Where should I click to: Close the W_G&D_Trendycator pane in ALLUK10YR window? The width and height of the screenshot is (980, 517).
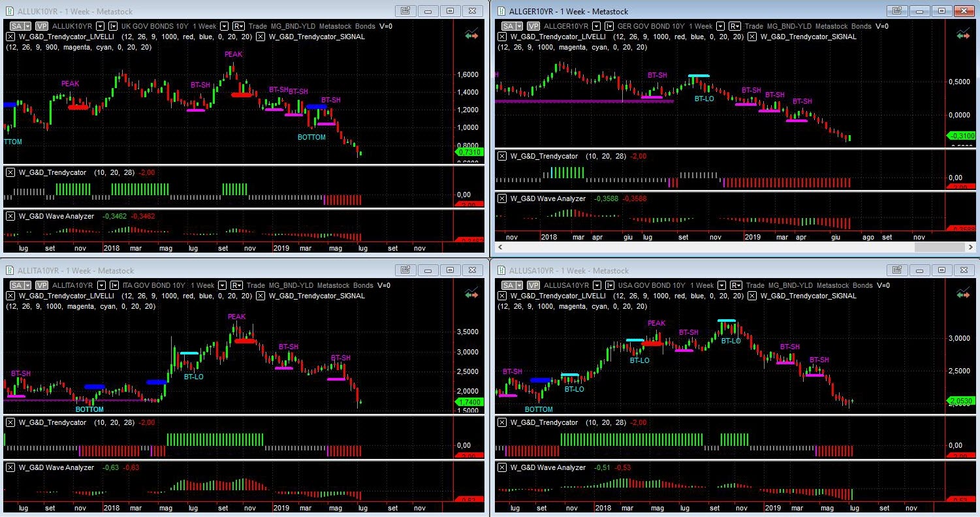10,172
